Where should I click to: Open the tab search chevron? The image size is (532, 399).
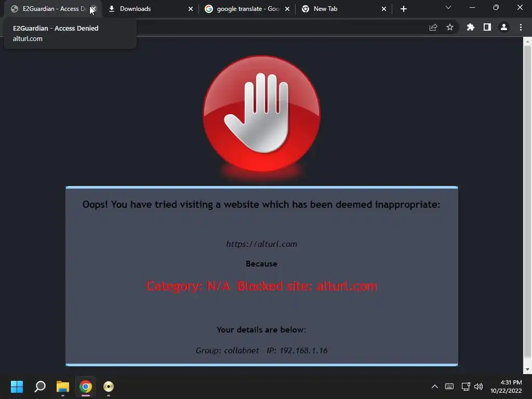448,7
